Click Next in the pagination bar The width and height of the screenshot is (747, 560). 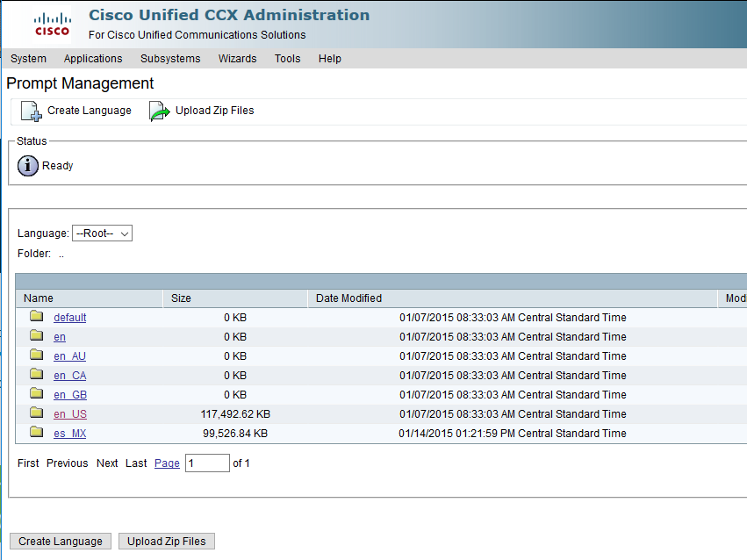coord(107,463)
